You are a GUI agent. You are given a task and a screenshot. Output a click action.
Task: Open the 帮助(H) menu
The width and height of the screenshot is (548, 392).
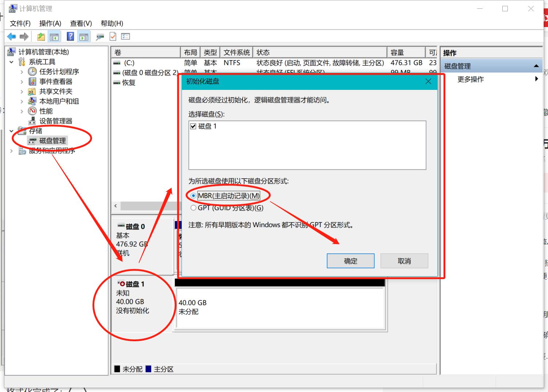click(x=112, y=23)
